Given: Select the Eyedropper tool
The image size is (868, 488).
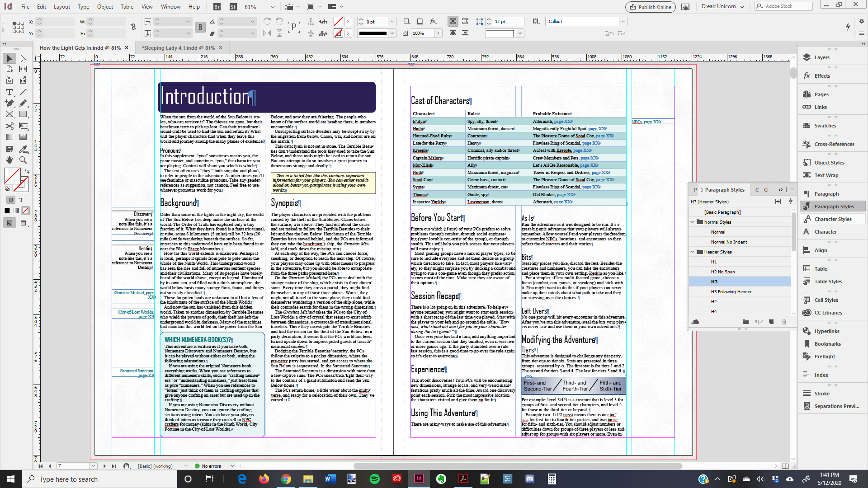Looking at the screenshot, I should [x=23, y=149].
